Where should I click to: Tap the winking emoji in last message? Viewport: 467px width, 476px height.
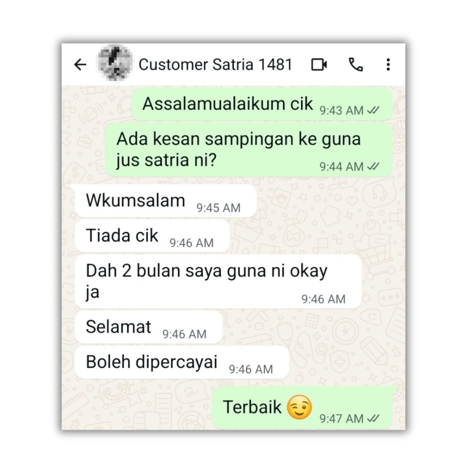pos(300,407)
